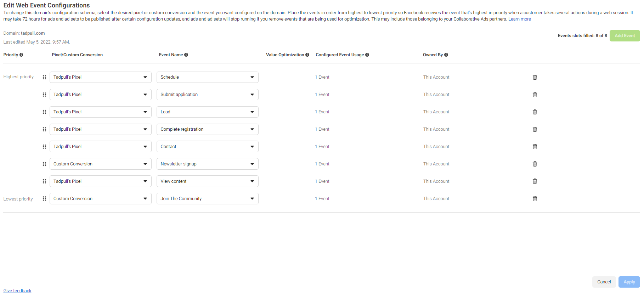Show info next to Configured Event Usage
Image resolution: width=644 pixels, height=294 pixels.
367,55
